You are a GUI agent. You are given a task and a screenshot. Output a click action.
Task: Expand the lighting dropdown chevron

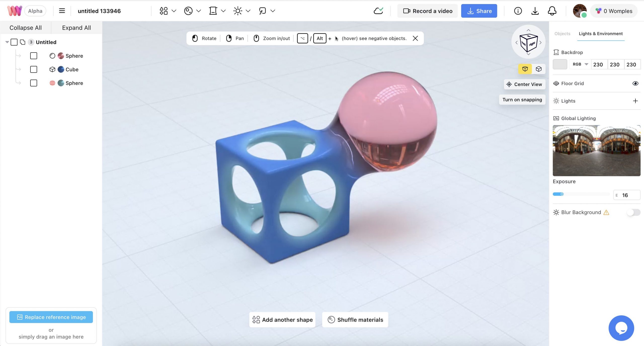(x=248, y=11)
